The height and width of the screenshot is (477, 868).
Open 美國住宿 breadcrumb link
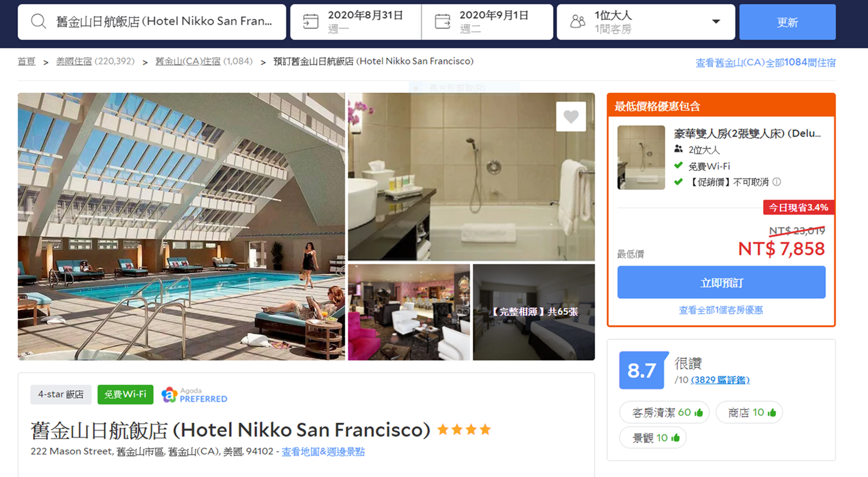[x=74, y=61]
